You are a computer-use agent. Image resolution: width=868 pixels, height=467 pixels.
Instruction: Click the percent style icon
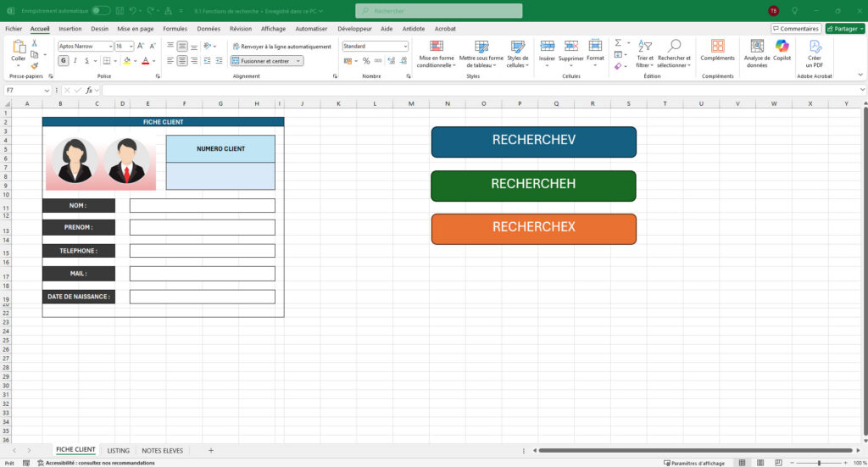click(x=366, y=61)
